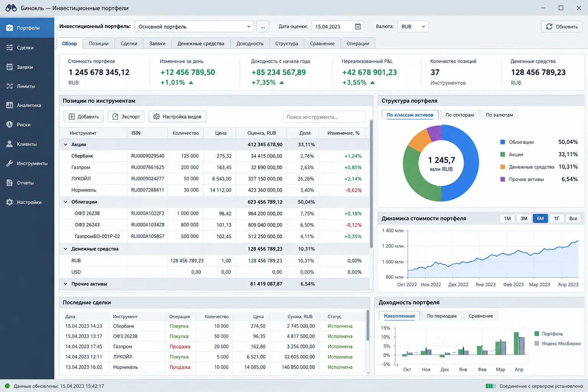Viewport: 588px width, 392px height.
Task: Switch structure view to По секторам
Action: [459, 115]
